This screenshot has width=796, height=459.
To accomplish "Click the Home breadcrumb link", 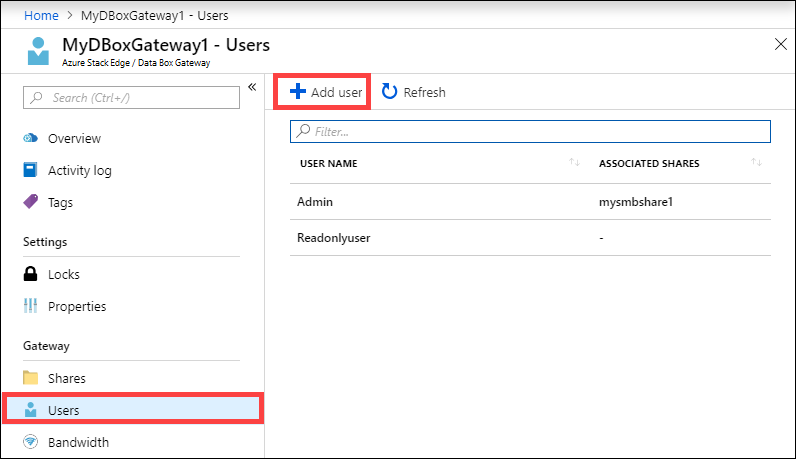I will tap(41, 16).
